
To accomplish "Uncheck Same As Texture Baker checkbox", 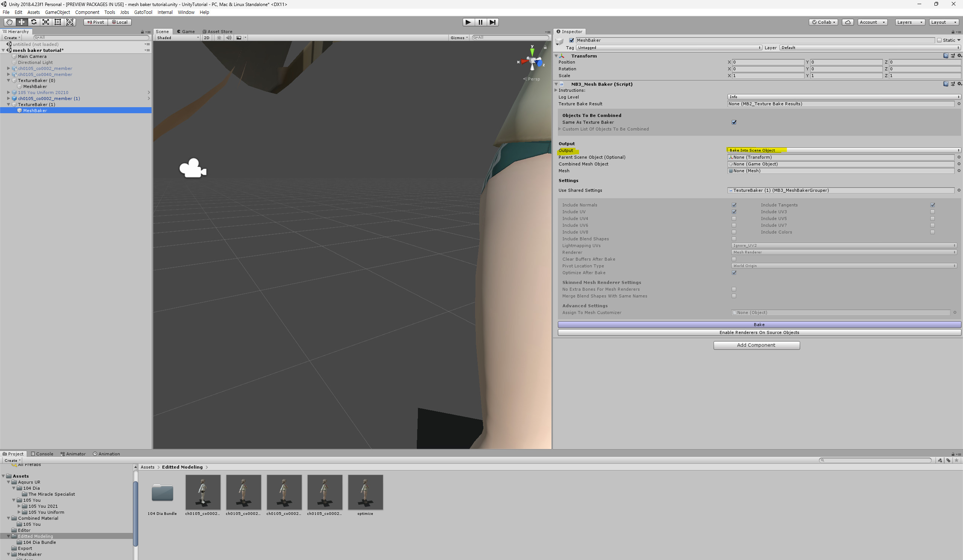I will tap(734, 122).
